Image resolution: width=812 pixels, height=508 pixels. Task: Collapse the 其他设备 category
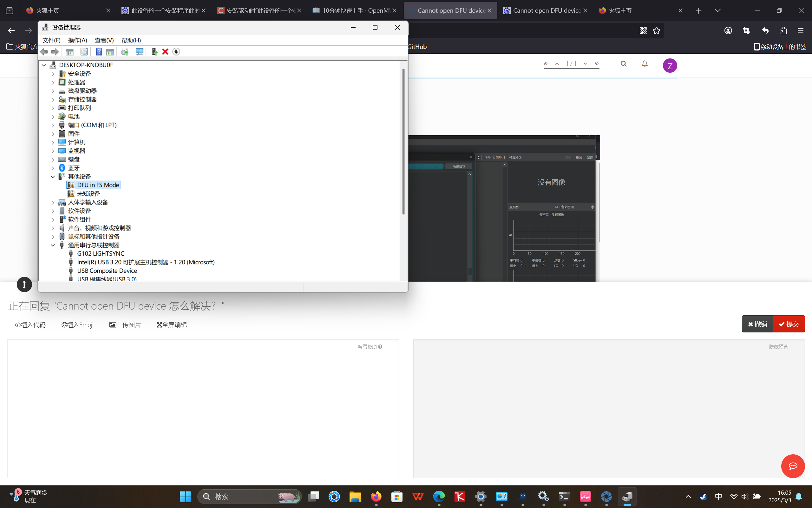pos(53,177)
